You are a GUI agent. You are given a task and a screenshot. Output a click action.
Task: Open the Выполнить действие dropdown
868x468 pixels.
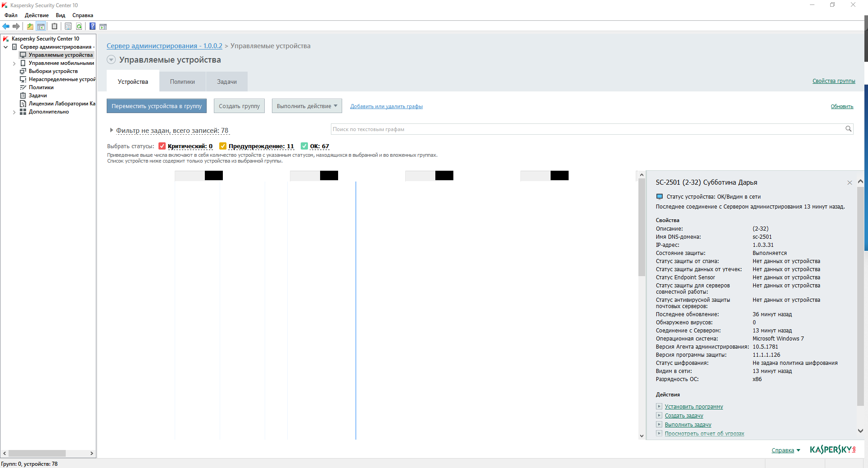[307, 106]
